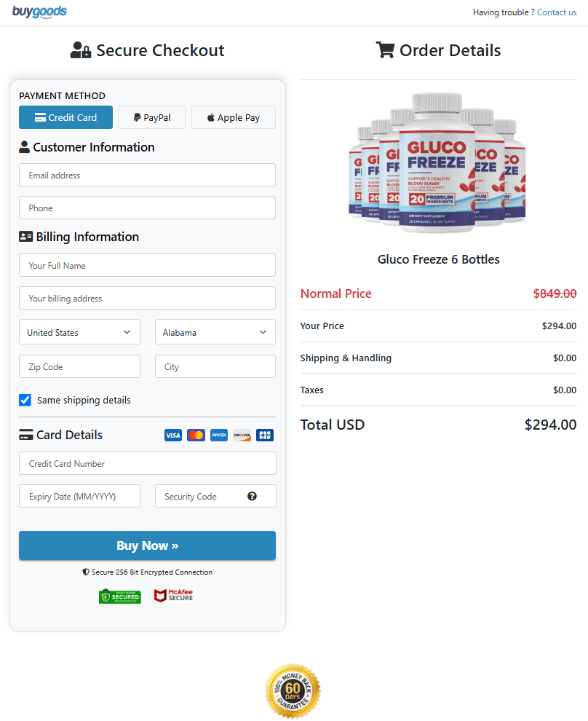Choose Apple Pay payment method
Viewport: 588px width, 721px height.
coord(233,117)
